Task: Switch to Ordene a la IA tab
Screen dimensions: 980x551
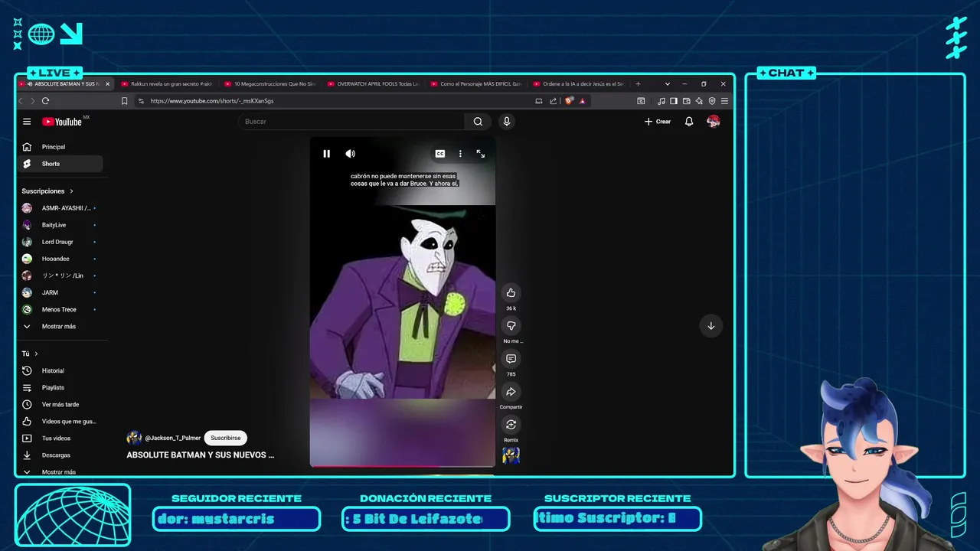Action: coord(578,83)
